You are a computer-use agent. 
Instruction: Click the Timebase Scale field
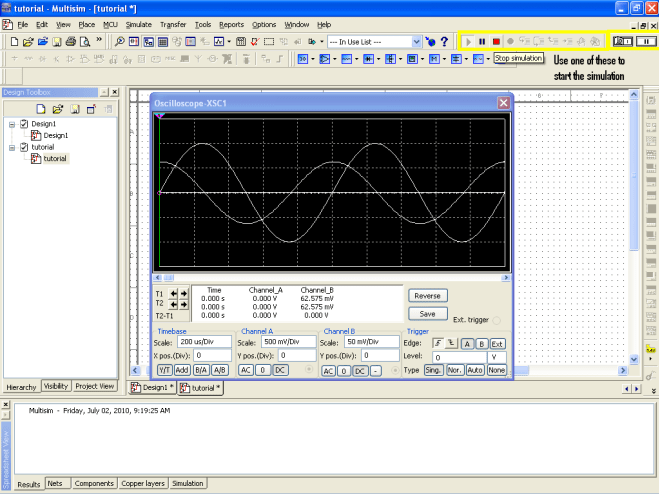pos(204,342)
